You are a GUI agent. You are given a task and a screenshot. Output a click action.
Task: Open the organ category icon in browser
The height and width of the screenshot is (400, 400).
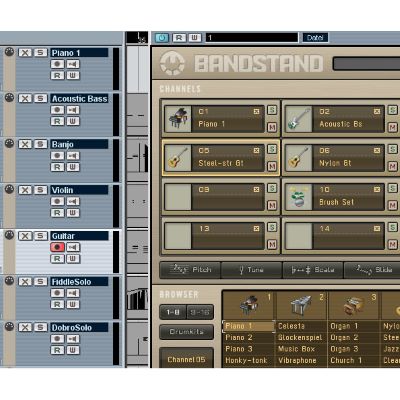pyautogui.click(x=353, y=306)
